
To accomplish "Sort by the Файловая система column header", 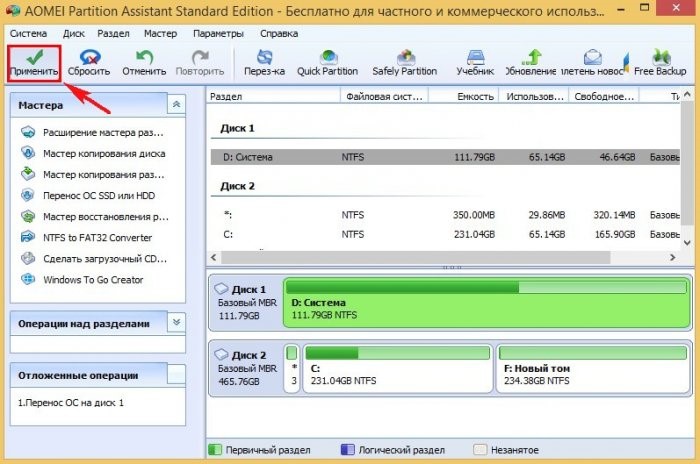I will click(x=384, y=96).
